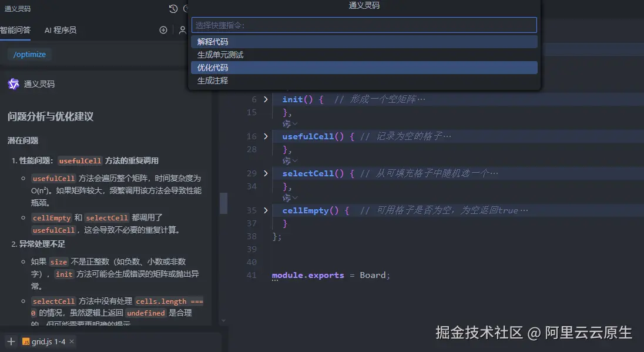This screenshot has width=644, height=352.
Task: Click the 异常处理不足 list item title
Action: coord(42,244)
